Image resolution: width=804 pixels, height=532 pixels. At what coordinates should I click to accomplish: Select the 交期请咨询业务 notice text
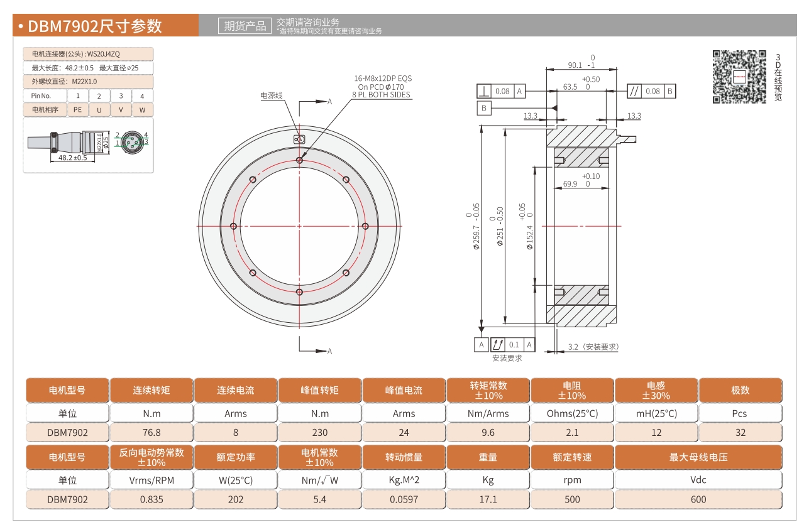(x=308, y=23)
